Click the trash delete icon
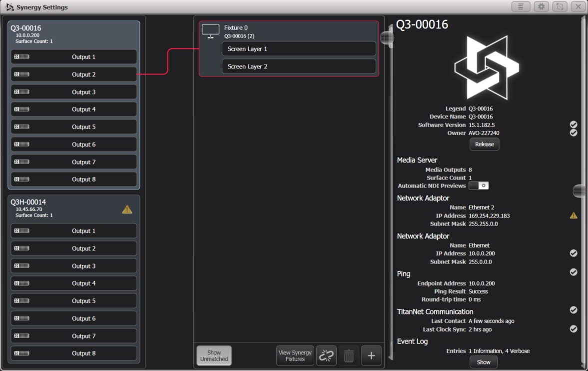588x371 pixels. (348, 355)
